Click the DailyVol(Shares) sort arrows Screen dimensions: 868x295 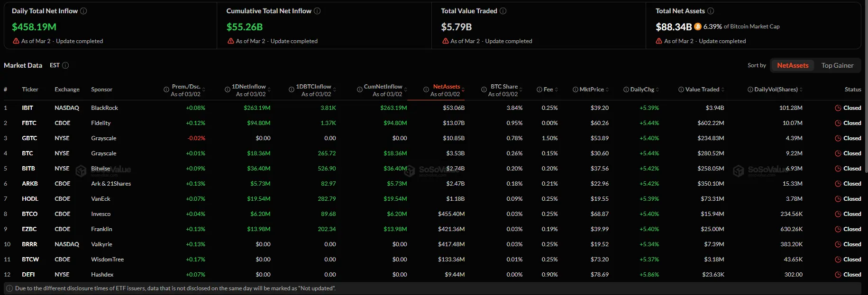tap(801, 89)
